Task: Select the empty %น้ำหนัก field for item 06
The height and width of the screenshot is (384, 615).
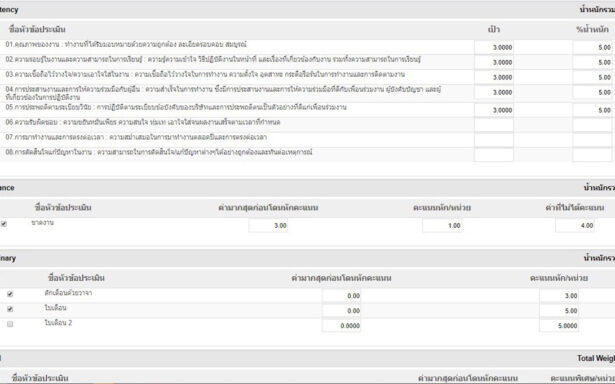Action: 592,125
